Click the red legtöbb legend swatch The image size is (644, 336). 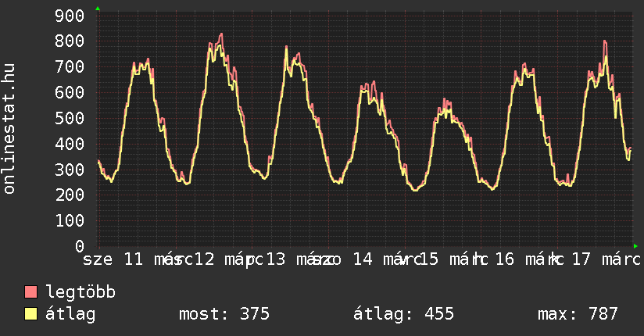[x=31, y=293]
